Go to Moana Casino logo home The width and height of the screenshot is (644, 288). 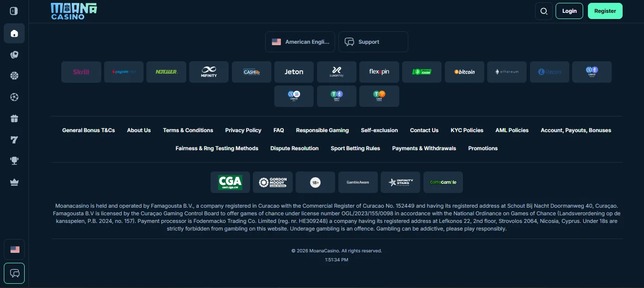[x=74, y=11]
